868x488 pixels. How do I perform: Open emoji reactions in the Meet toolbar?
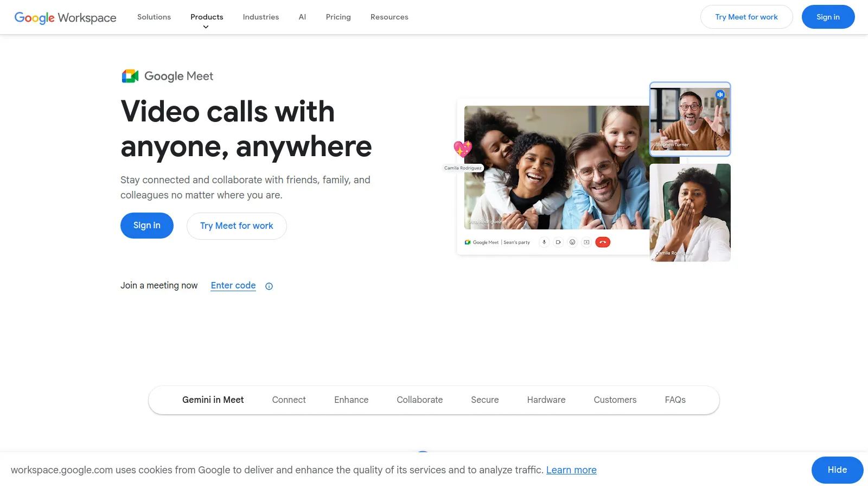pos(572,242)
